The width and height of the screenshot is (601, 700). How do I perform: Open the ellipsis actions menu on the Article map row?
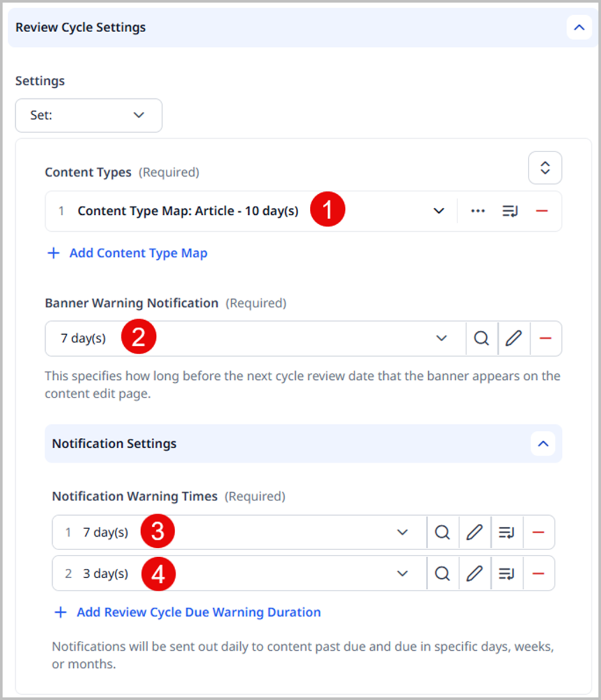[478, 211]
